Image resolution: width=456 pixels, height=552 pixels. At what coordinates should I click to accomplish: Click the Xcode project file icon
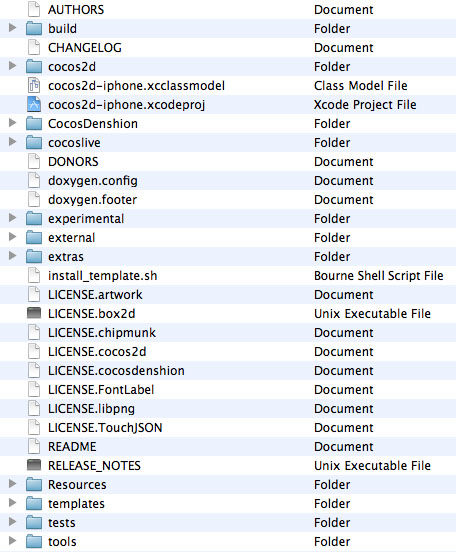click(34, 104)
